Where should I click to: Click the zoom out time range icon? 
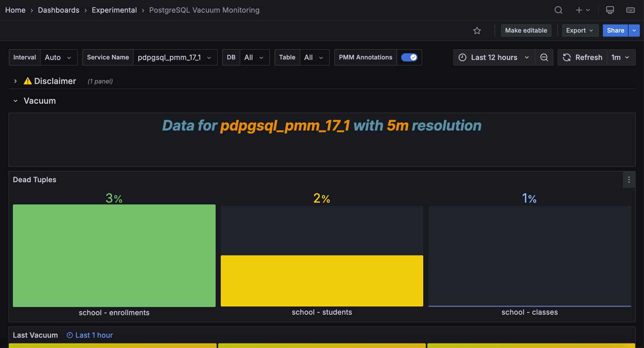544,57
